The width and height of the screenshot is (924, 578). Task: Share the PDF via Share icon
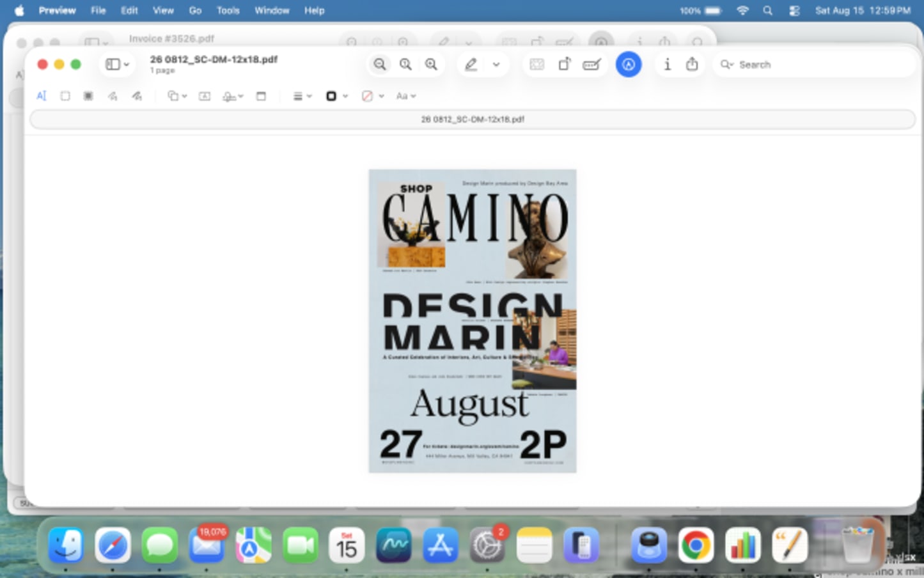coord(692,64)
